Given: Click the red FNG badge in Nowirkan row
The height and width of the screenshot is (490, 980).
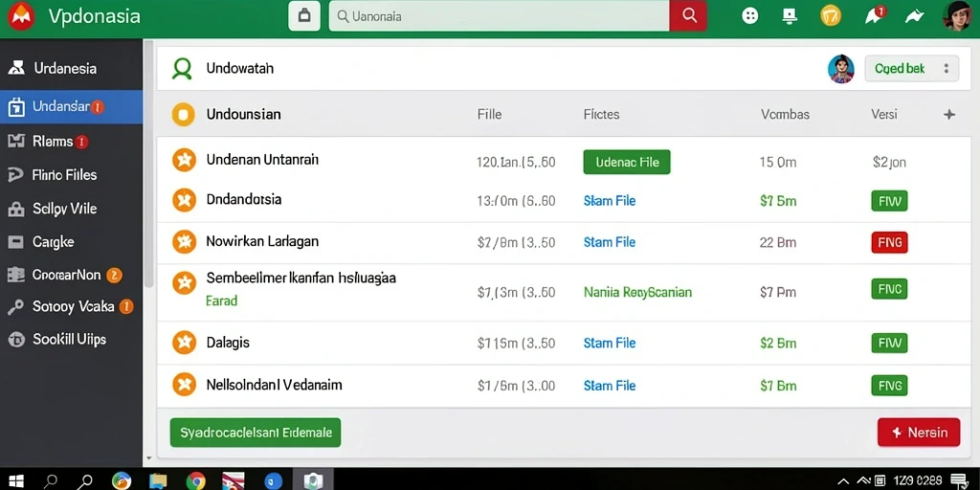Looking at the screenshot, I should (x=889, y=242).
